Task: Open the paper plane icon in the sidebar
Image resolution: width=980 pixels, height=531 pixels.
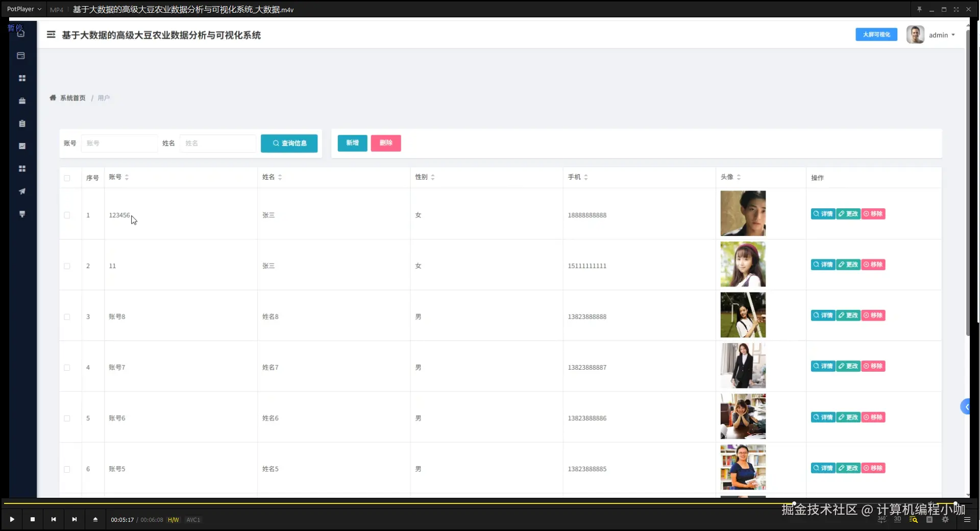Action: click(x=22, y=191)
